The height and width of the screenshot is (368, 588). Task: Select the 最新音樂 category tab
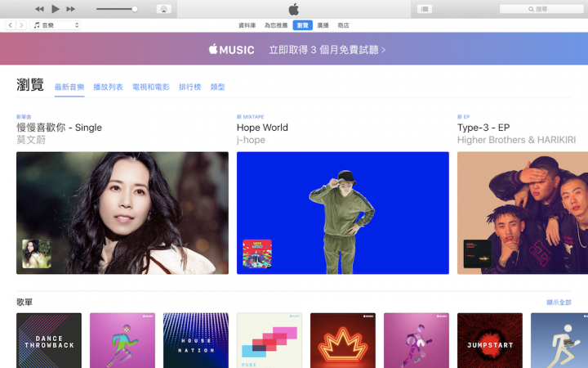(x=69, y=88)
